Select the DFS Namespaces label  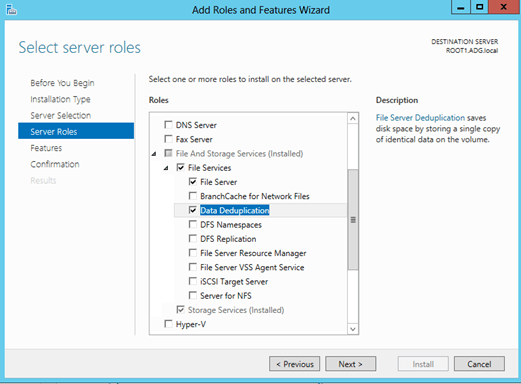231,225
